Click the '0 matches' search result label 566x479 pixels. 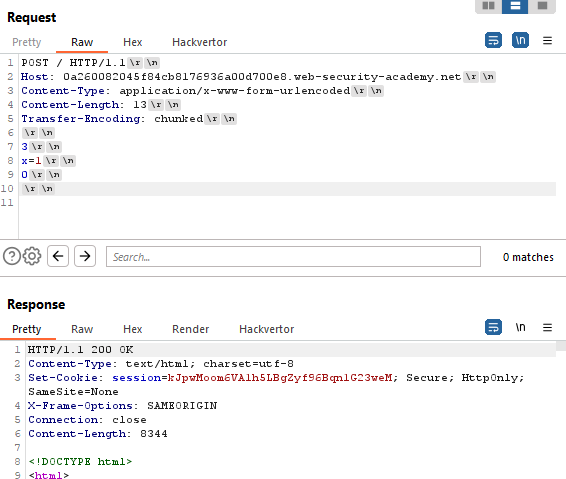(528, 257)
